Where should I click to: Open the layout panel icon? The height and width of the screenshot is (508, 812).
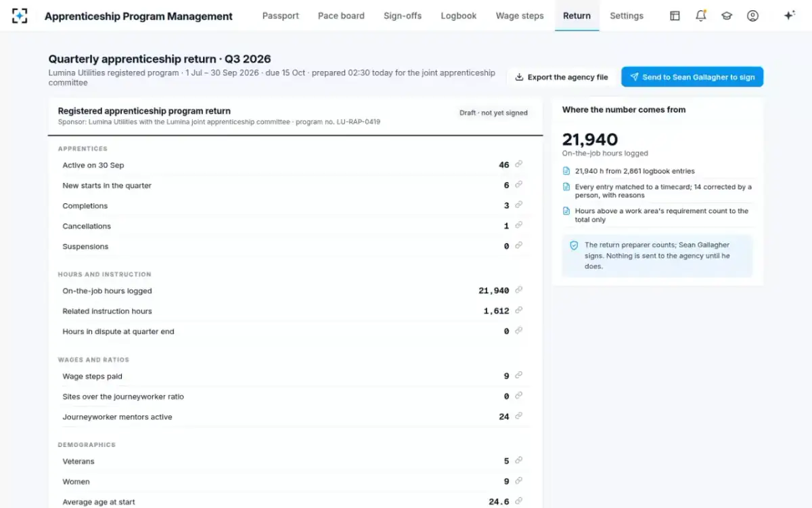(675, 16)
